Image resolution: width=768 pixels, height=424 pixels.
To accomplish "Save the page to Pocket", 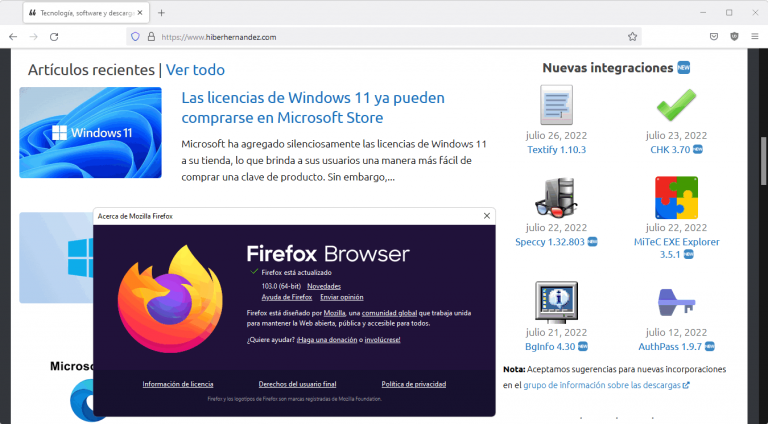I will [714, 36].
